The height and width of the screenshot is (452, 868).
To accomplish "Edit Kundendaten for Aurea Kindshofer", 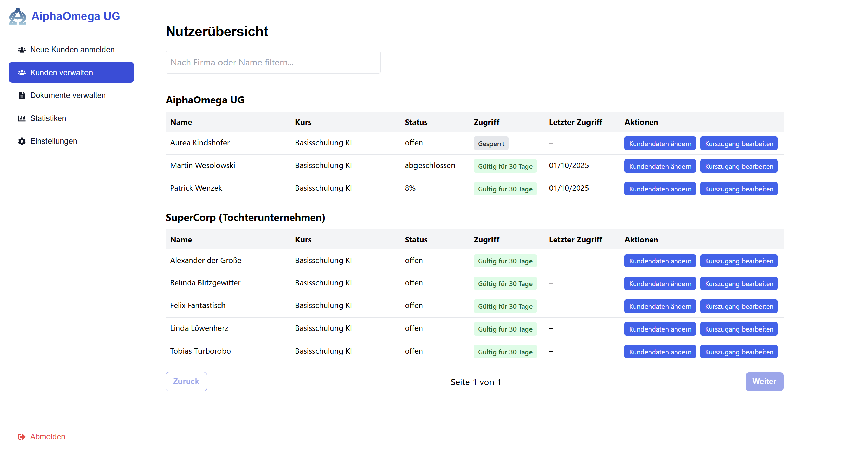I will pyautogui.click(x=660, y=144).
